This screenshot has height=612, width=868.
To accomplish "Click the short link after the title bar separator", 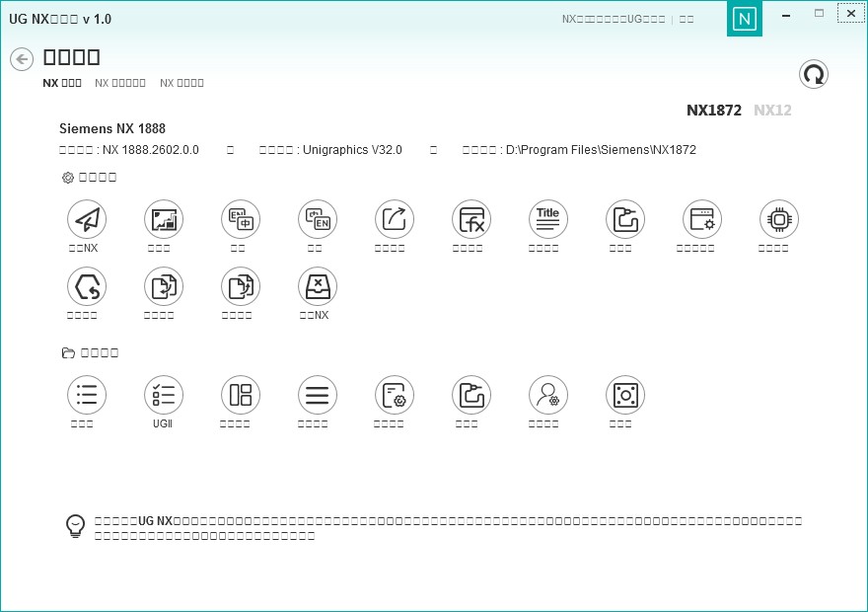I will click(687, 20).
